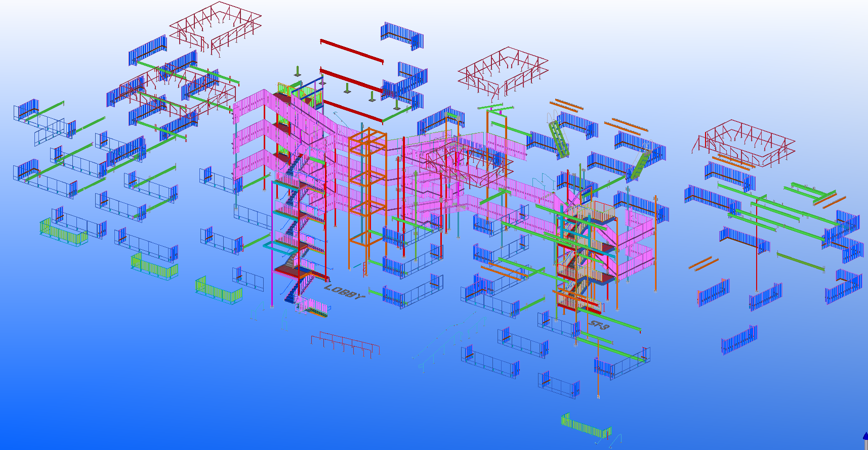Select the lowest isolated blue panel at far right
Screen dimensions: 868x450
[x=739, y=339]
